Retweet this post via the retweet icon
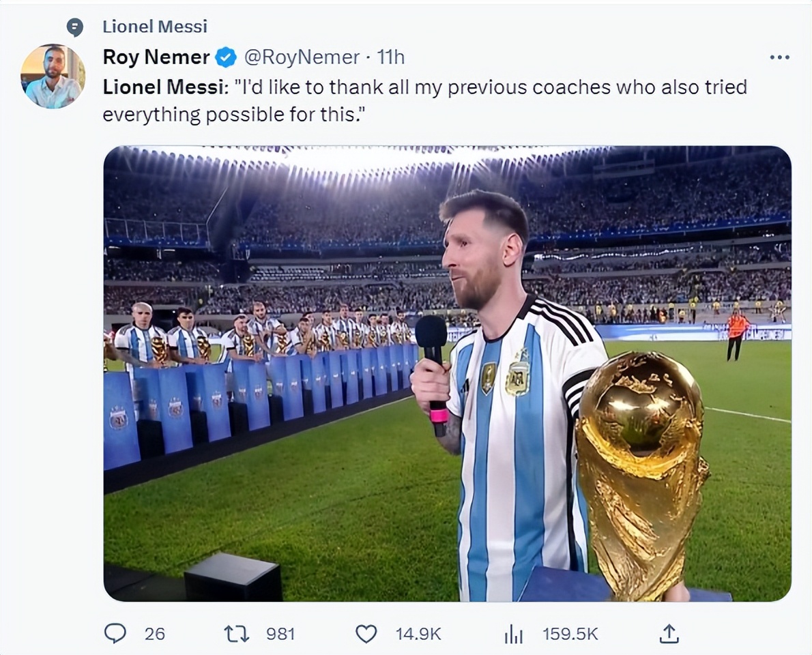Image resolution: width=812 pixels, height=655 pixels. click(x=237, y=634)
